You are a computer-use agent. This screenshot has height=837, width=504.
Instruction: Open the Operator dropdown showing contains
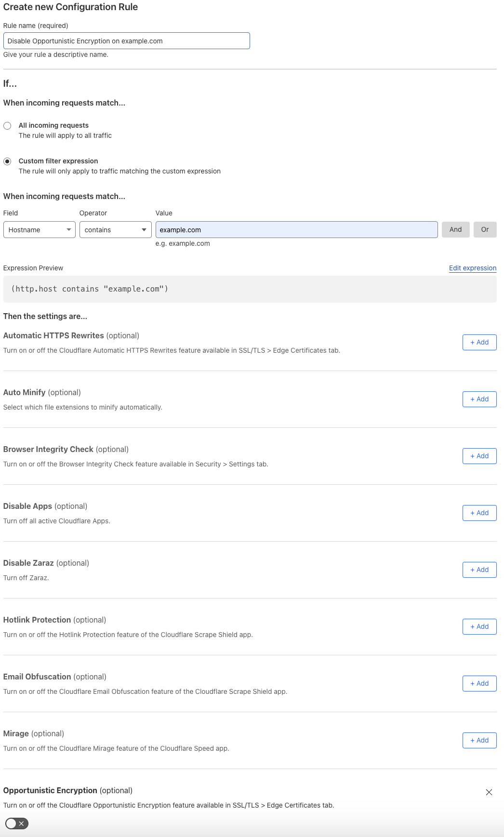115,230
